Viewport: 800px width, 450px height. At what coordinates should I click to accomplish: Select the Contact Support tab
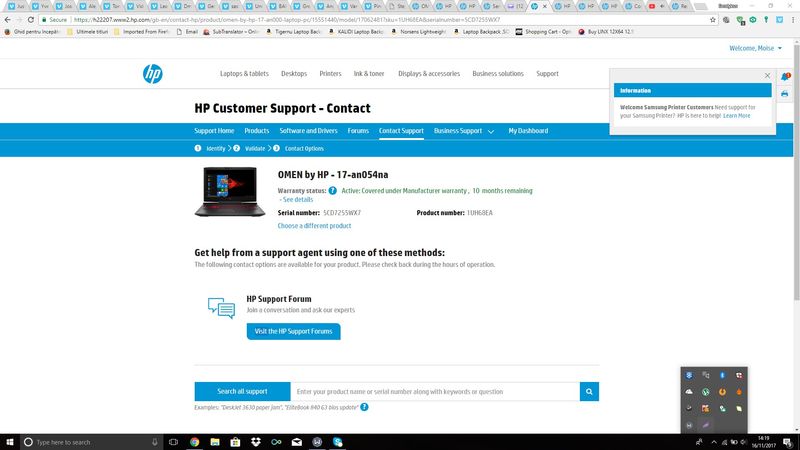pyautogui.click(x=401, y=131)
